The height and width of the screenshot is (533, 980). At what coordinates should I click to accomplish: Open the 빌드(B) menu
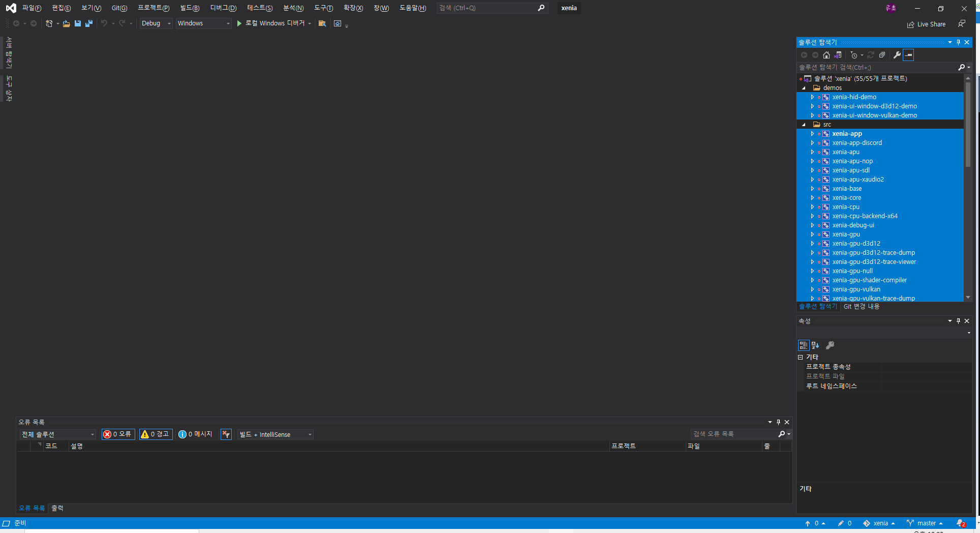point(190,8)
